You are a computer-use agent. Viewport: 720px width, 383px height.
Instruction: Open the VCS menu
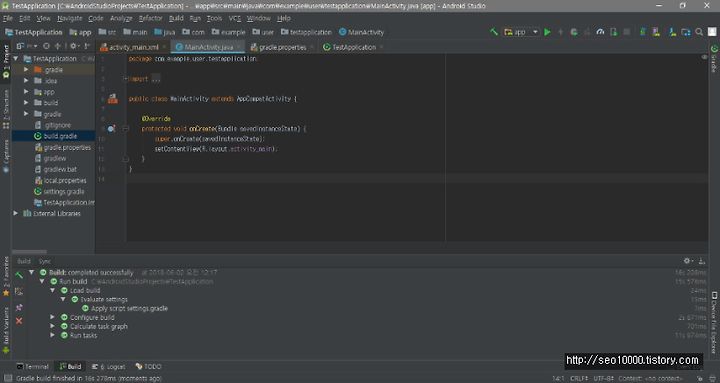(x=235, y=18)
